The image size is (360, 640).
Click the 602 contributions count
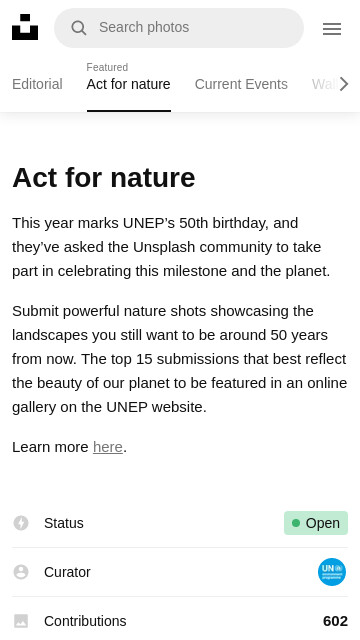[335, 621]
